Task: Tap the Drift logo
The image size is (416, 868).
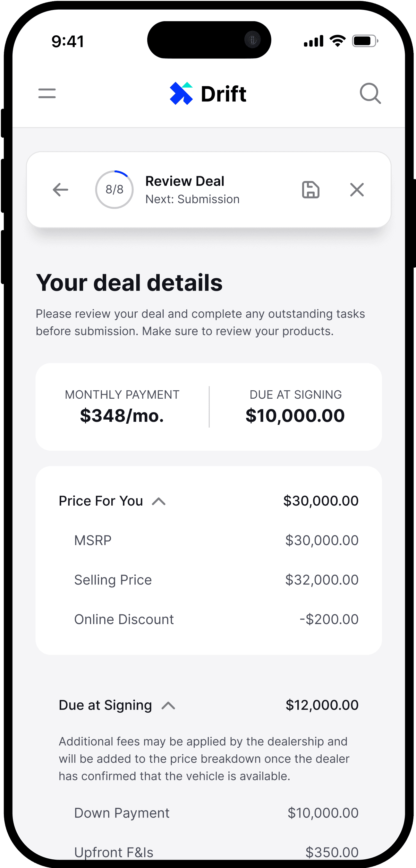Action: (208, 93)
